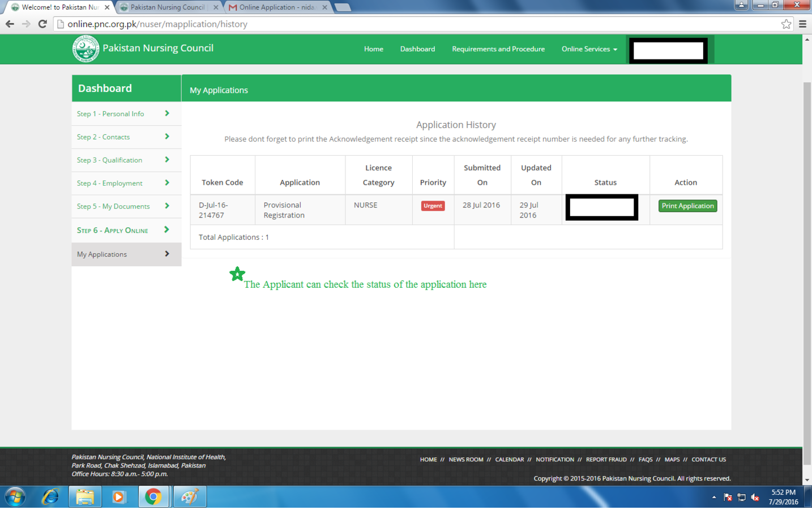Expand Step 1 - Personal Info chevron
The width and height of the screenshot is (812, 510).
(167, 113)
